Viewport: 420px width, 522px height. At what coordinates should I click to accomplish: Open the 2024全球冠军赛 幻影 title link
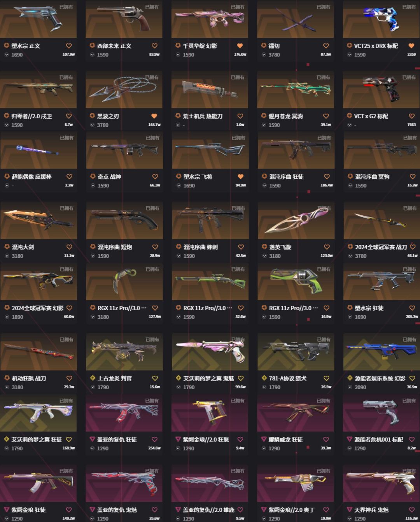pos(37,308)
